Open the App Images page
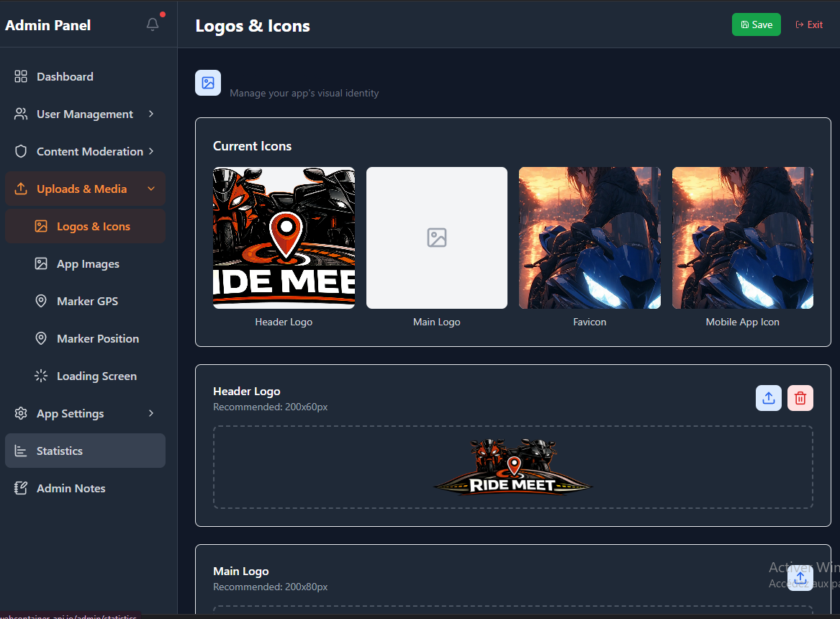The height and width of the screenshot is (619, 840). [x=88, y=263]
